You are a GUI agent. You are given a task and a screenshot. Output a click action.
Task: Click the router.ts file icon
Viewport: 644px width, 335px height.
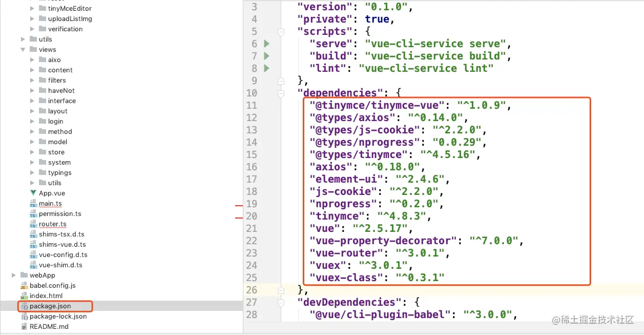(x=34, y=224)
